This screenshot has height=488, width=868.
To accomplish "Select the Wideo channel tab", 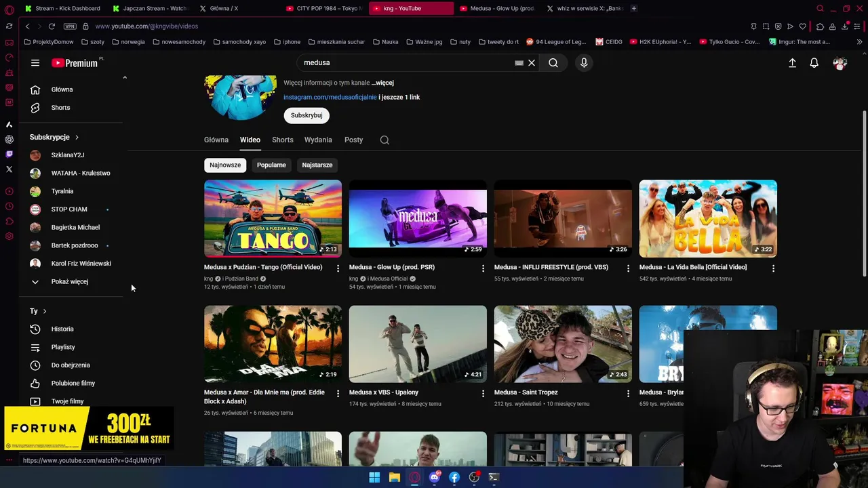I will tap(250, 140).
